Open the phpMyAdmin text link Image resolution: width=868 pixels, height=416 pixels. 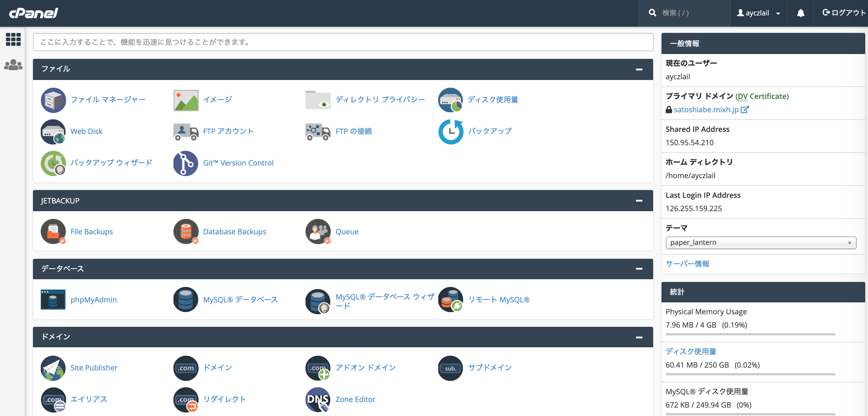[x=94, y=300]
